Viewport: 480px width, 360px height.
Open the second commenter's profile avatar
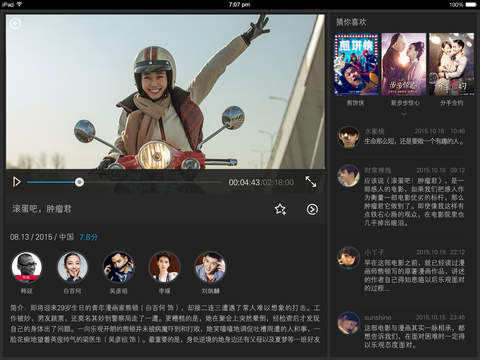[348, 176]
